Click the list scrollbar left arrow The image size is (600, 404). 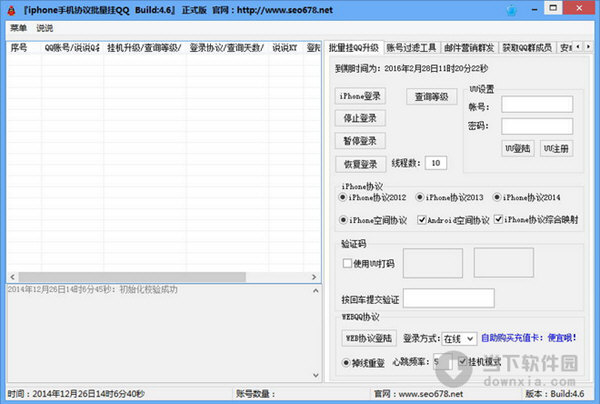[x=13, y=277]
